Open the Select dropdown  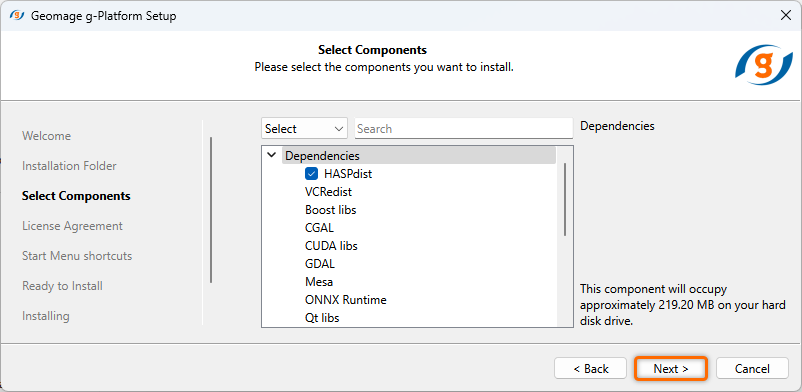pyautogui.click(x=304, y=128)
